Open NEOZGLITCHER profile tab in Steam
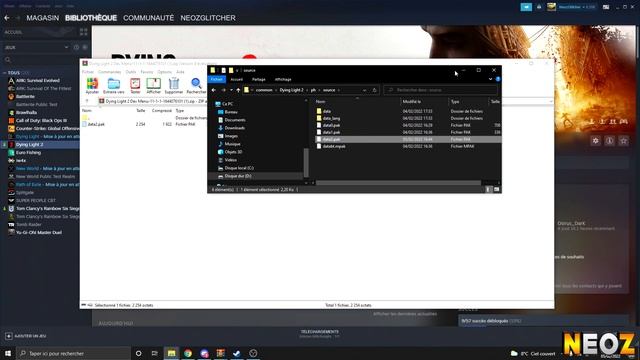 tap(208, 18)
